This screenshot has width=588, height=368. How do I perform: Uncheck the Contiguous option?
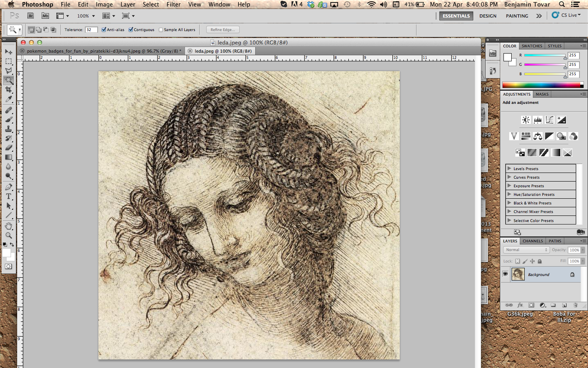[131, 29]
